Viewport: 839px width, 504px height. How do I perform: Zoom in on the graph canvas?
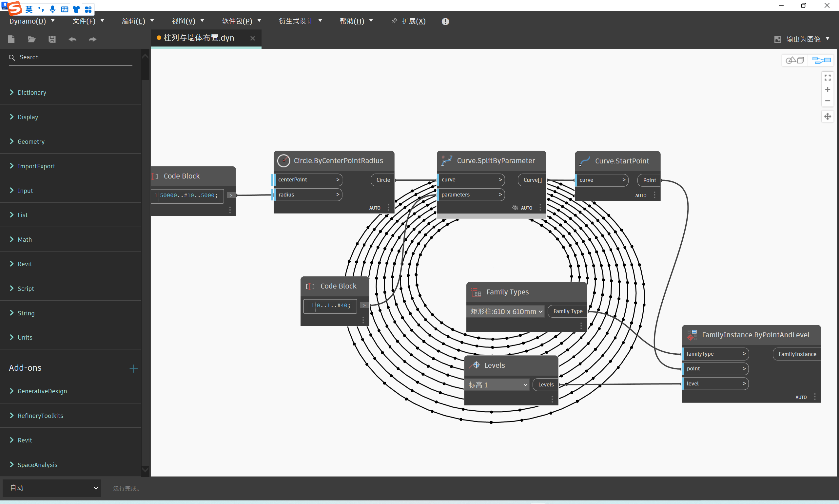point(828,89)
